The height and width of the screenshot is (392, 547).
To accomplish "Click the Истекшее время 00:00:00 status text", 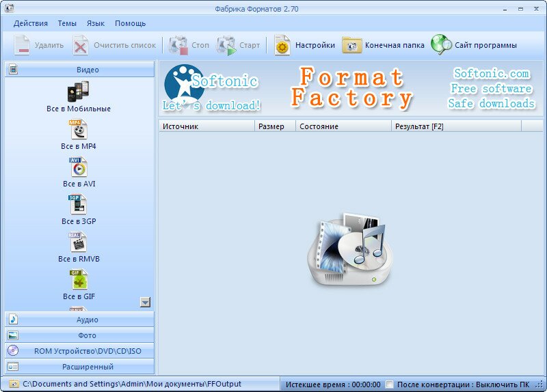I will [x=333, y=384].
